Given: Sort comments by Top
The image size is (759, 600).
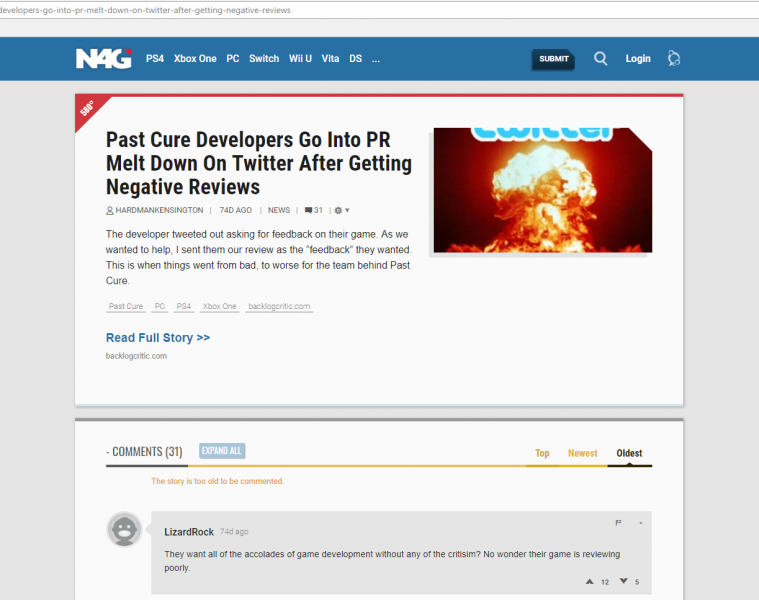Looking at the screenshot, I should click(542, 453).
